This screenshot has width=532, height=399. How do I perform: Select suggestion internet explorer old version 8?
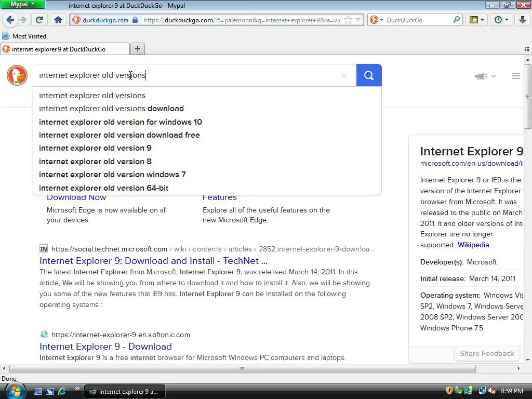pyautogui.click(x=207, y=162)
